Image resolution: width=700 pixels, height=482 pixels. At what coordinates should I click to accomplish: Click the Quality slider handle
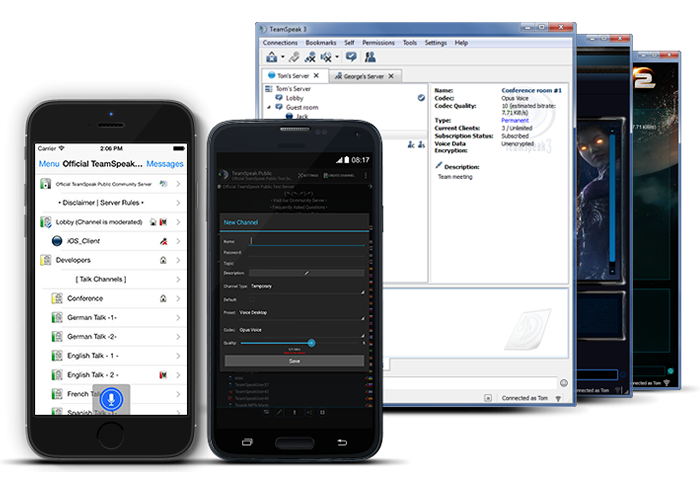click(x=312, y=343)
